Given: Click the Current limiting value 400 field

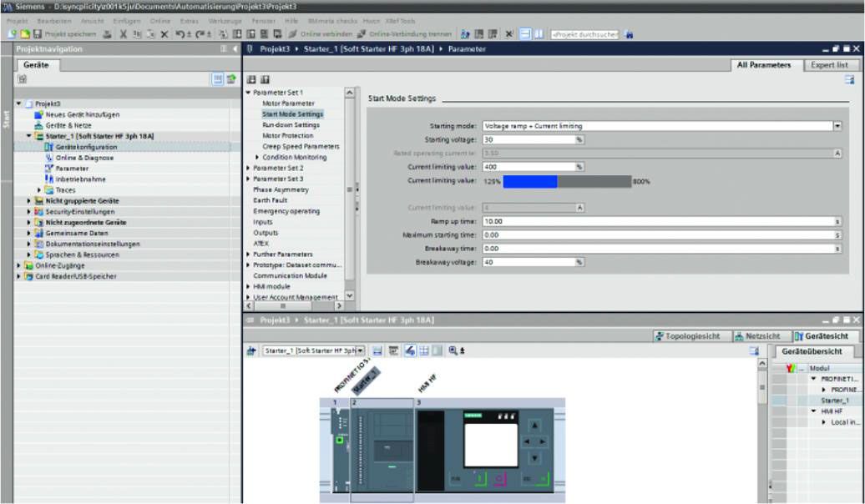Looking at the screenshot, I should coord(529,167).
